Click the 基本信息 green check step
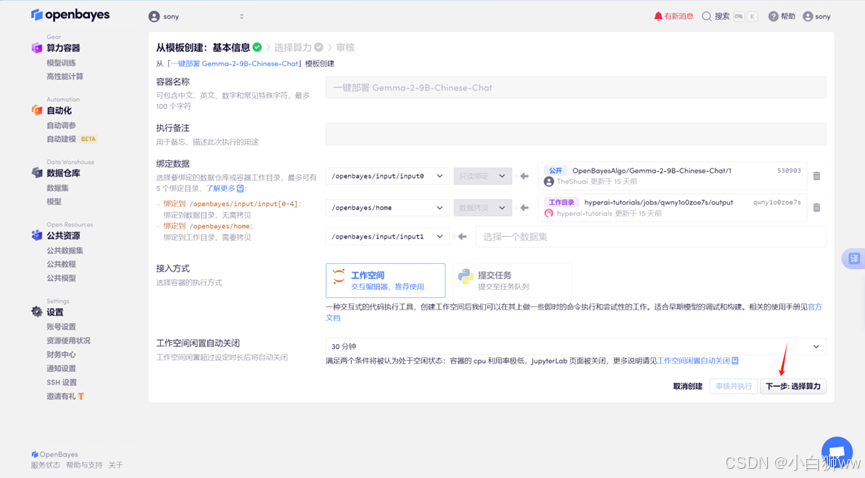The height and width of the screenshot is (478, 865). [x=257, y=47]
